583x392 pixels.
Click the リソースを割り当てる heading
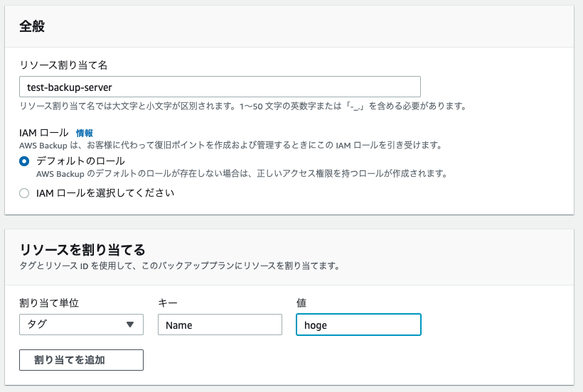pos(82,250)
